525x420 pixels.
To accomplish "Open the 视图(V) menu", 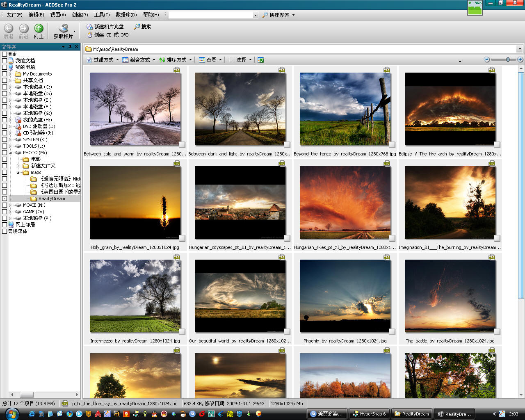I will (x=58, y=15).
